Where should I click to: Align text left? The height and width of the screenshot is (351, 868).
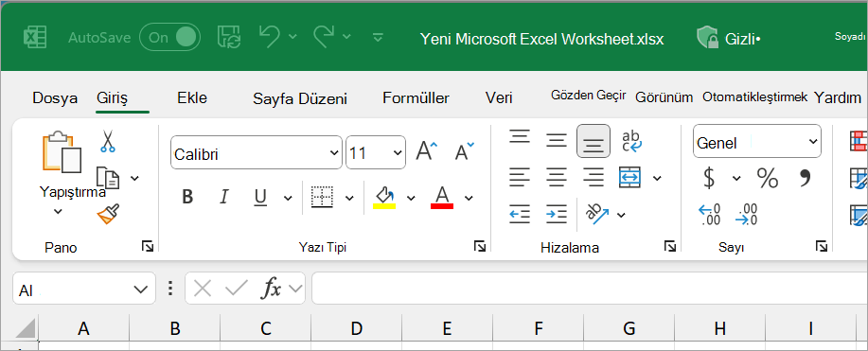click(520, 178)
